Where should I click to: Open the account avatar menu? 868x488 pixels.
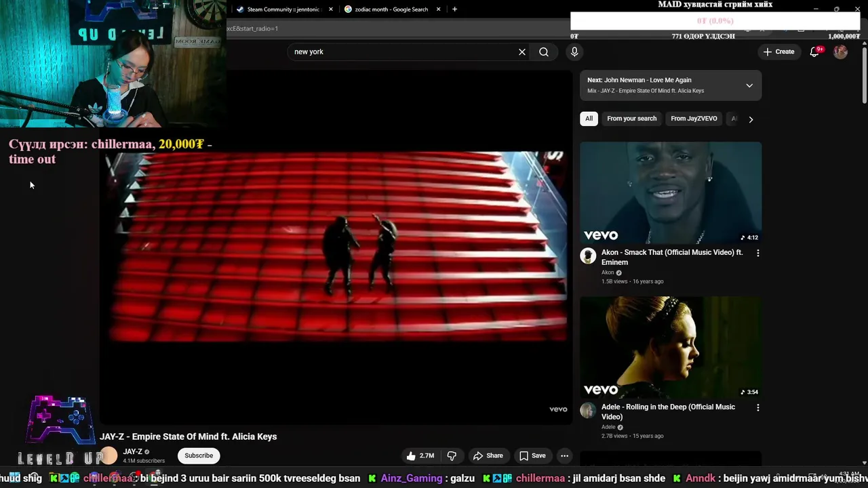click(840, 52)
